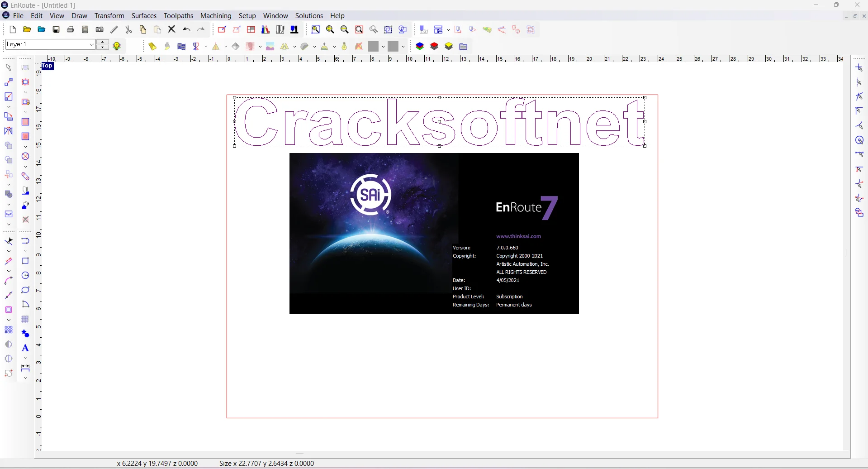Select the rectangle drawing tool

25,261
